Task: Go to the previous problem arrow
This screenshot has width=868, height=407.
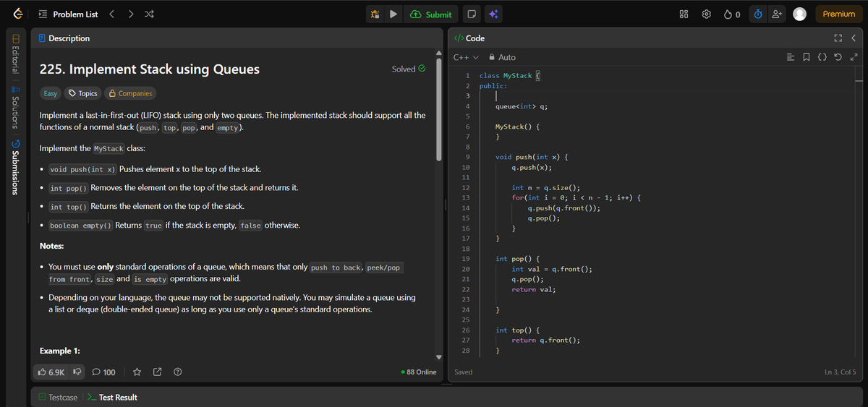Action: (x=111, y=14)
